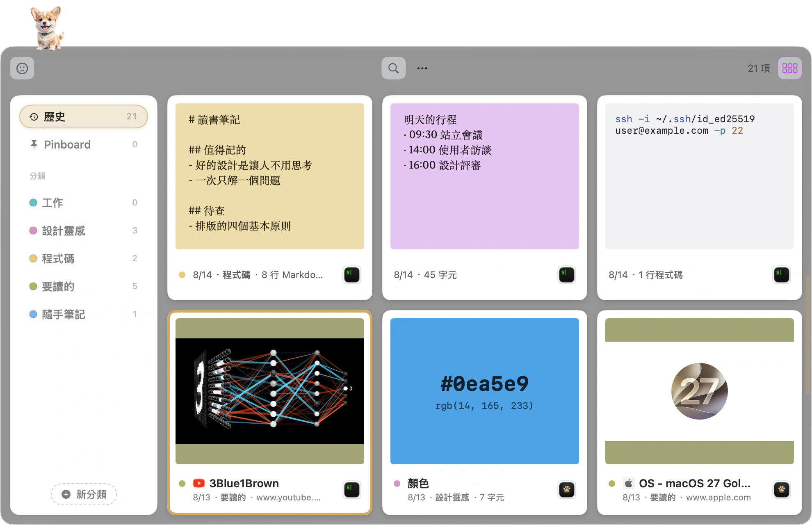Click the YouTube icon beside 3Blue1Brown

pyautogui.click(x=199, y=483)
